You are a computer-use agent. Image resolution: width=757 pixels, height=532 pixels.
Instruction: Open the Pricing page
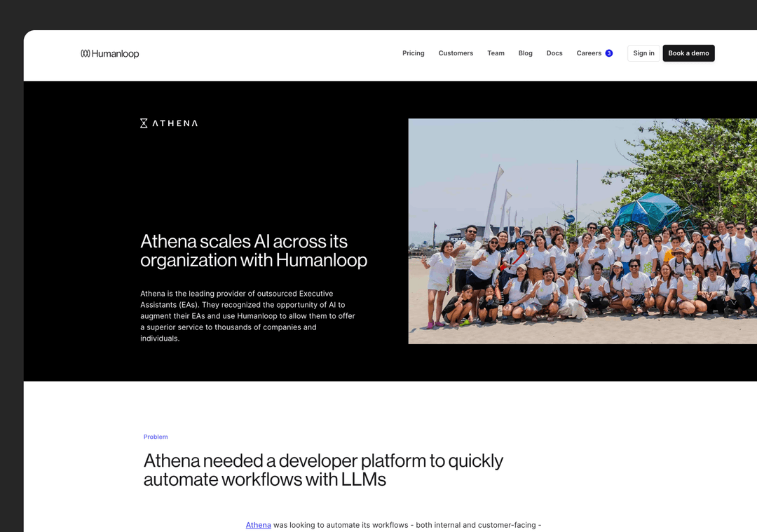(x=413, y=53)
